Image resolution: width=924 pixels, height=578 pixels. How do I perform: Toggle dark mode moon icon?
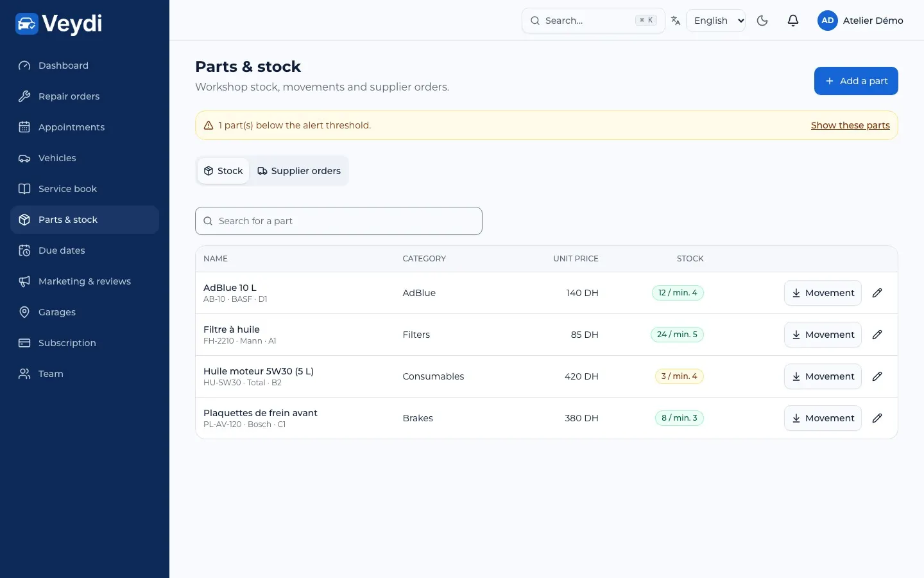point(762,21)
